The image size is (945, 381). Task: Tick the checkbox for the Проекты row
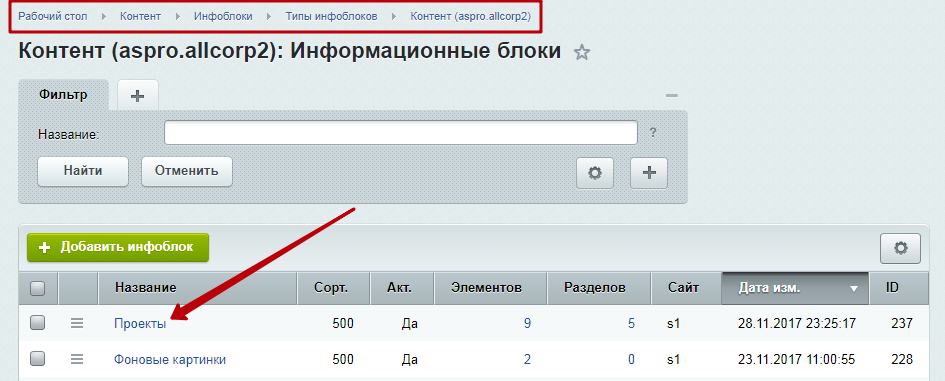point(37,323)
